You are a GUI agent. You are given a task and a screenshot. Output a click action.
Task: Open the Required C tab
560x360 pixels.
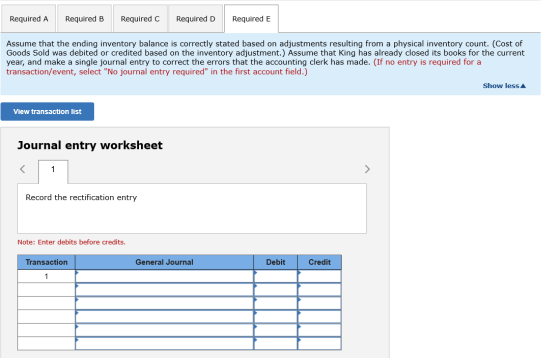click(x=140, y=19)
